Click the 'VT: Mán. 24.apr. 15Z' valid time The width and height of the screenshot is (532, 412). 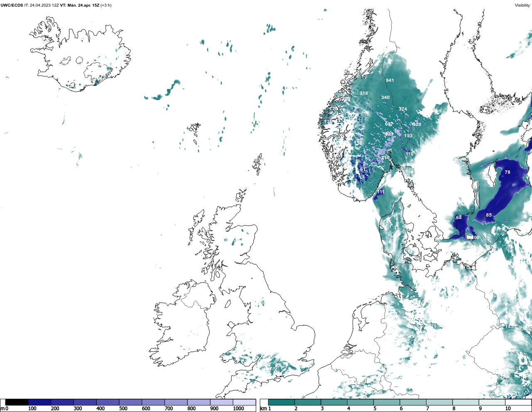pos(80,5)
